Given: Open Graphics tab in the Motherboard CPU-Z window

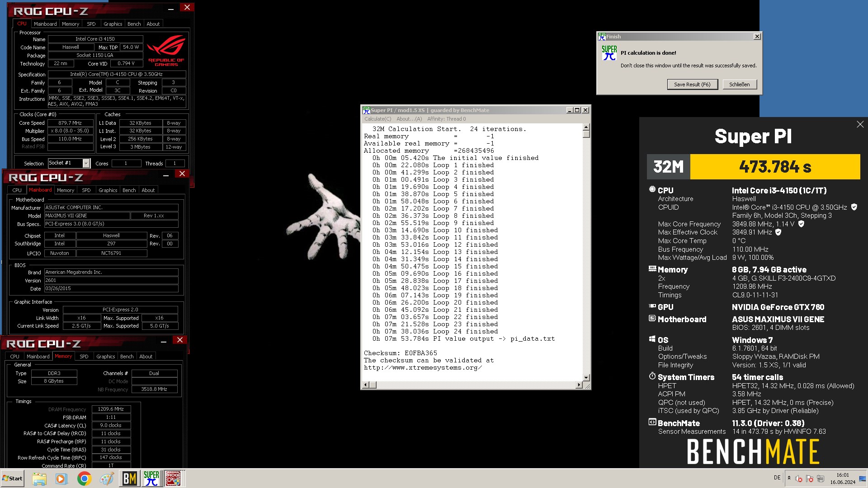Looking at the screenshot, I should pos(108,190).
